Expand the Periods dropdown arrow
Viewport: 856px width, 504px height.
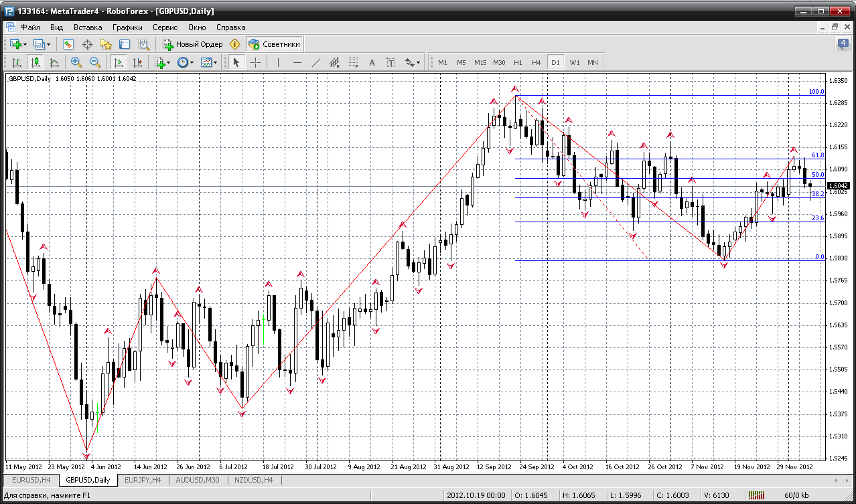pyautogui.click(x=192, y=62)
